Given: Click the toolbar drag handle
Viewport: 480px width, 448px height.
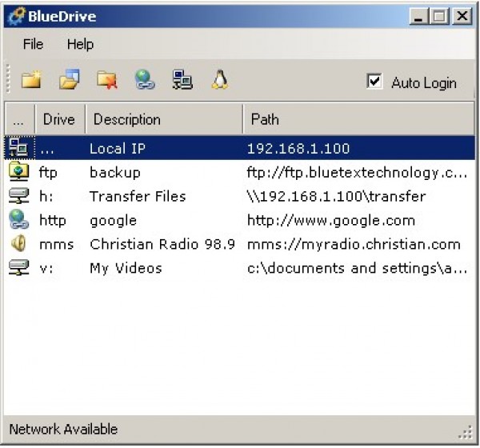Looking at the screenshot, I should 8,79.
